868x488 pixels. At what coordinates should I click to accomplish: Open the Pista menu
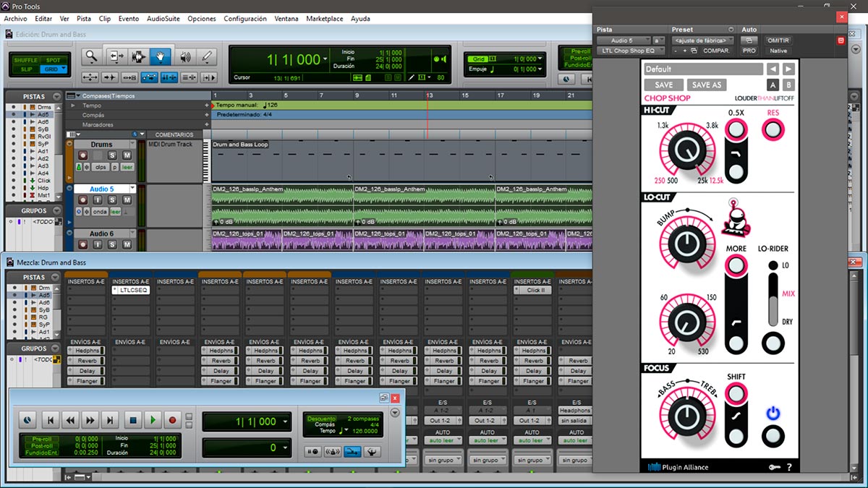[x=84, y=19]
